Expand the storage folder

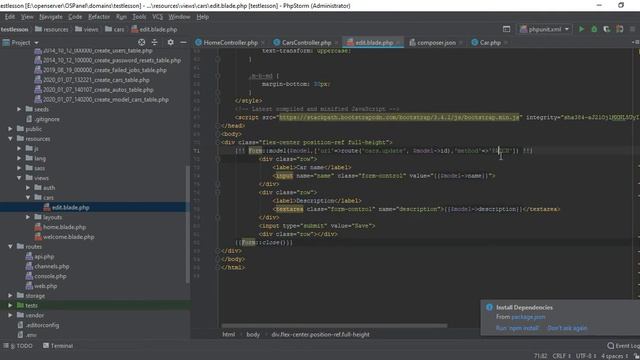click(10, 296)
